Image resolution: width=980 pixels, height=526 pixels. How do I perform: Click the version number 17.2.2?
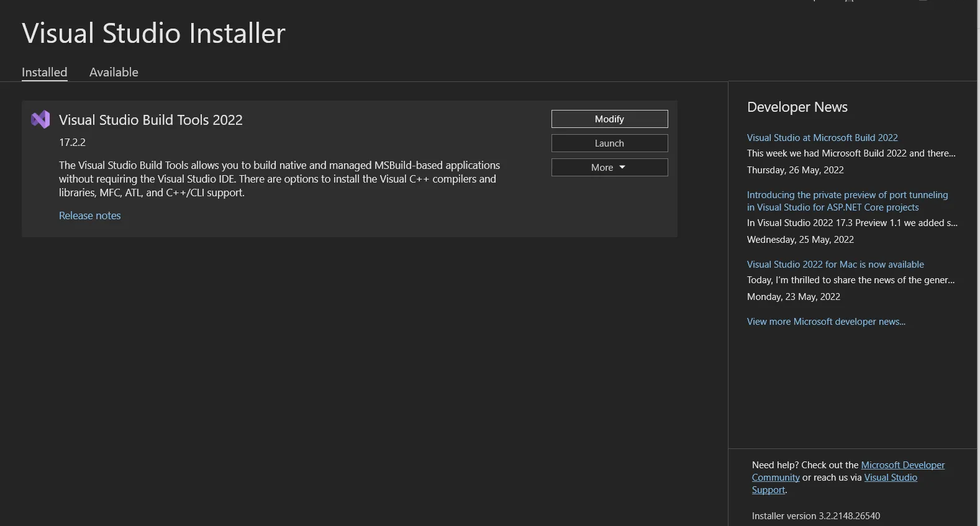pyautogui.click(x=72, y=142)
